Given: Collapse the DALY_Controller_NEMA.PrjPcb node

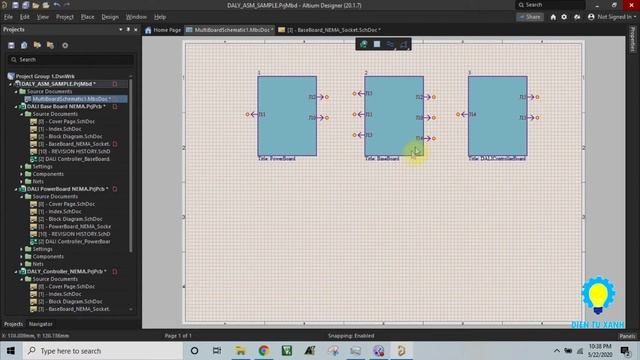Looking at the screenshot, I should click(16, 271).
